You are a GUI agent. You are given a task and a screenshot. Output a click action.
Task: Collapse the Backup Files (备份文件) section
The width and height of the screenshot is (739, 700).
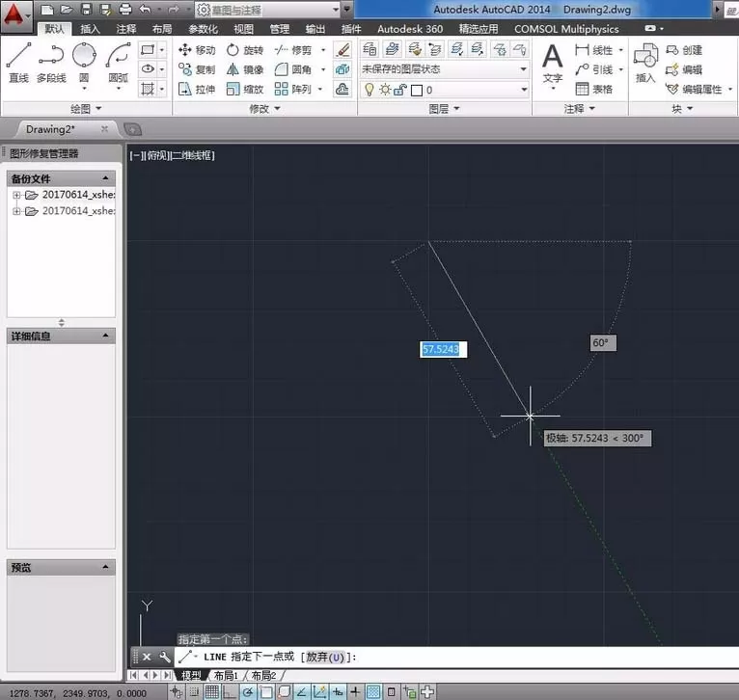[105, 178]
